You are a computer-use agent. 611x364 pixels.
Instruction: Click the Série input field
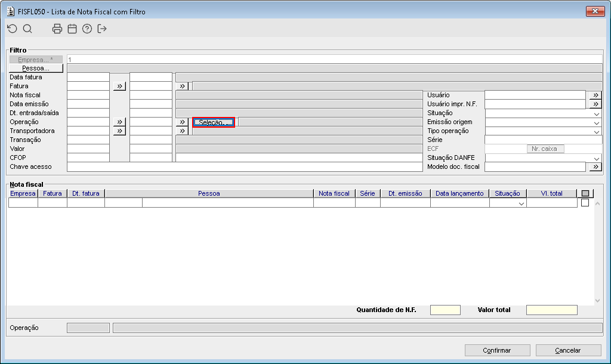[x=543, y=140]
